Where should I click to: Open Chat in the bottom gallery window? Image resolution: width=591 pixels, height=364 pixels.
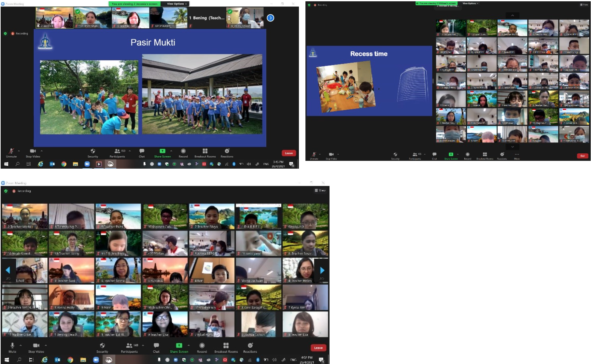(156, 348)
